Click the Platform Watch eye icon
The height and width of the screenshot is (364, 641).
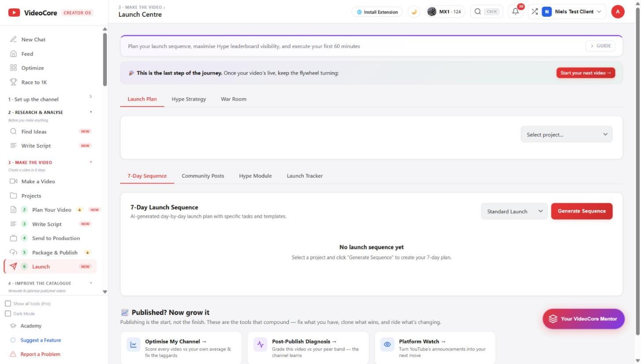[x=387, y=345]
